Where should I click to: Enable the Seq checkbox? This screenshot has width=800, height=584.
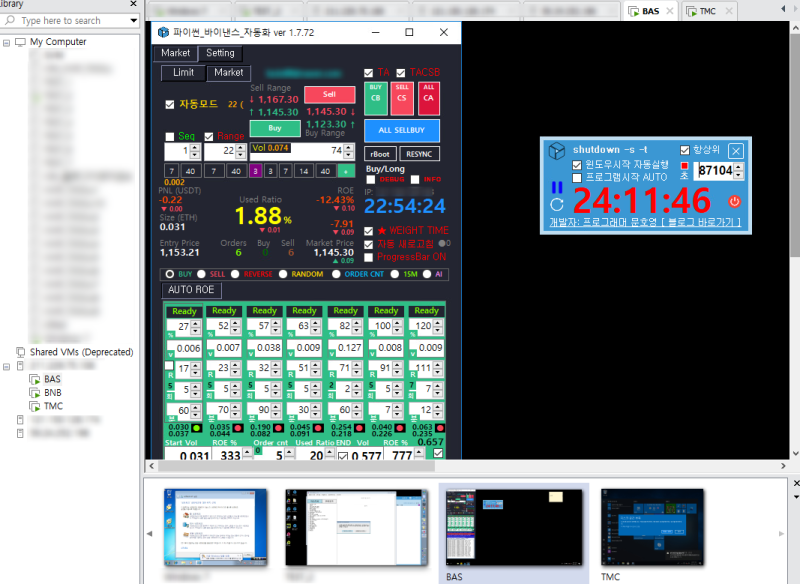(x=170, y=137)
